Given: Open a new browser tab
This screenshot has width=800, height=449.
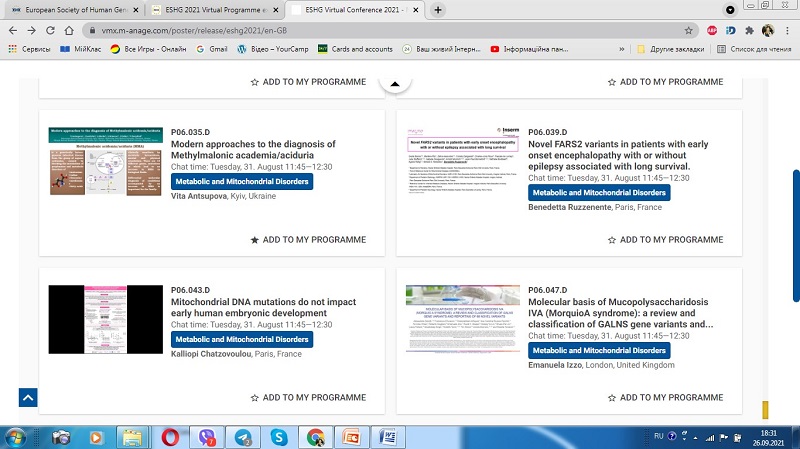Looking at the screenshot, I should [438, 9].
